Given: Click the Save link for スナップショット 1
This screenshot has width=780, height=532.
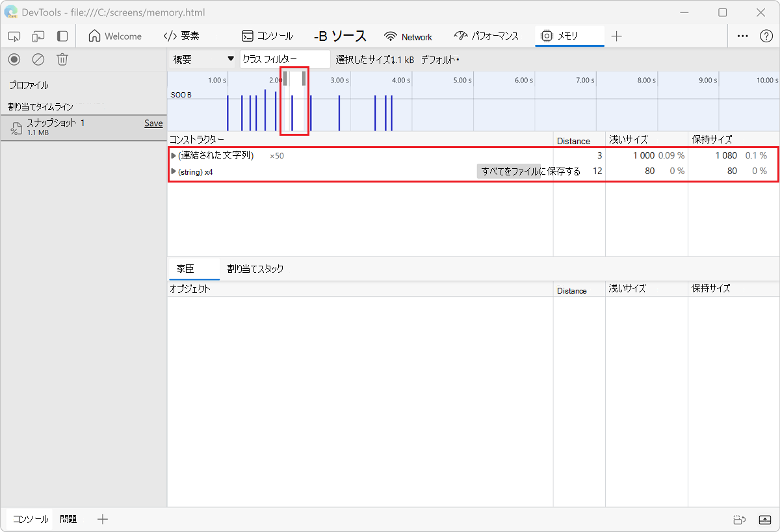Looking at the screenshot, I should click(153, 123).
